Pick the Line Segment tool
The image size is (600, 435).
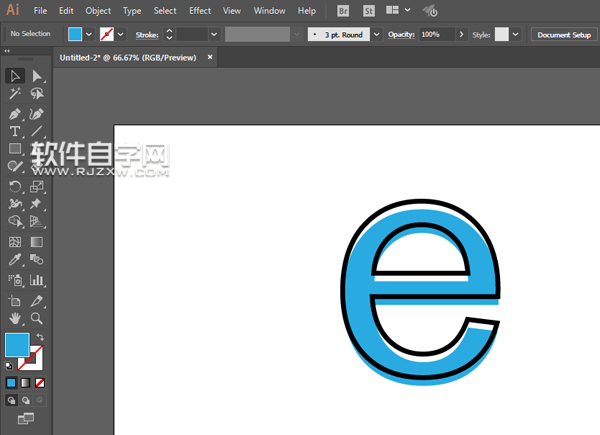pos(37,131)
